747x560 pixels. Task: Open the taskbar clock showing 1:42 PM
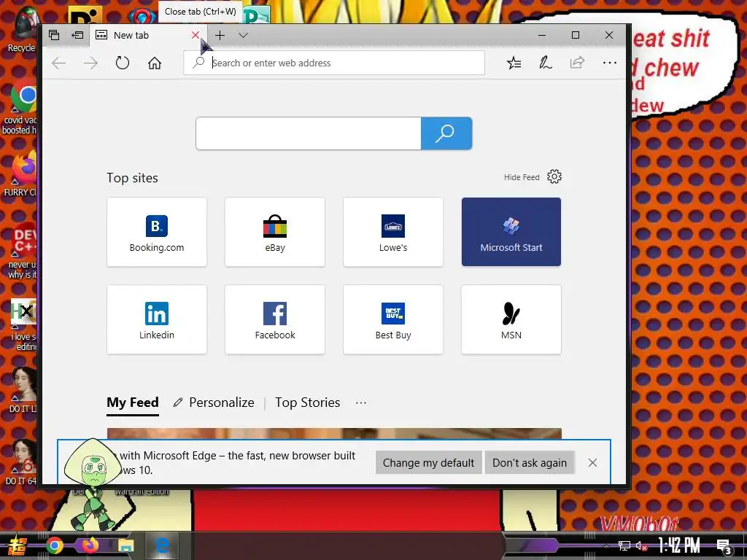click(679, 545)
